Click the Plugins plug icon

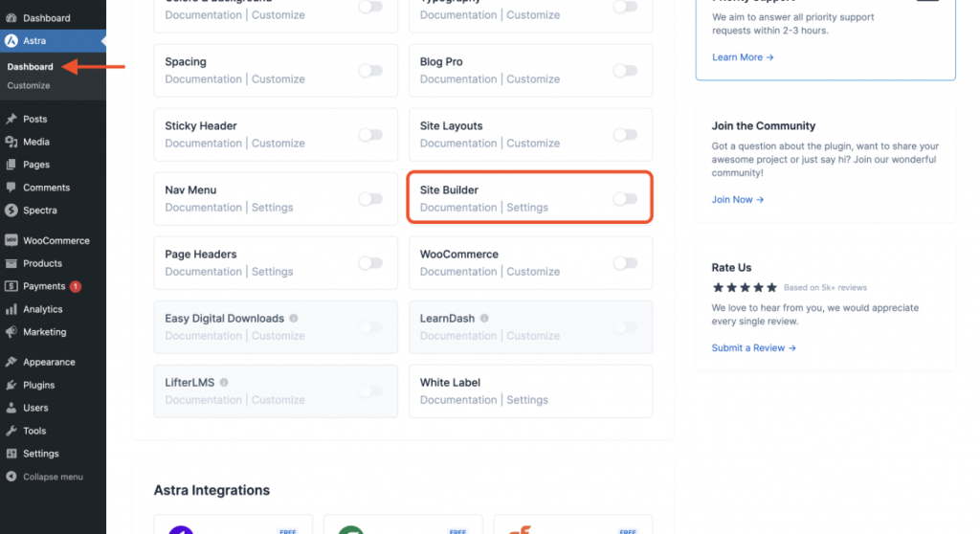(x=11, y=385)
